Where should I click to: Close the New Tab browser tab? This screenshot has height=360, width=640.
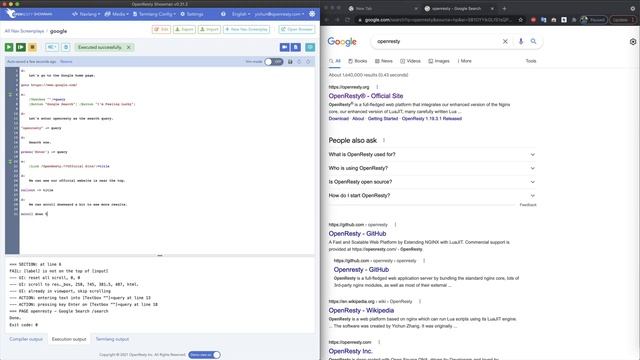pos(416,8)
